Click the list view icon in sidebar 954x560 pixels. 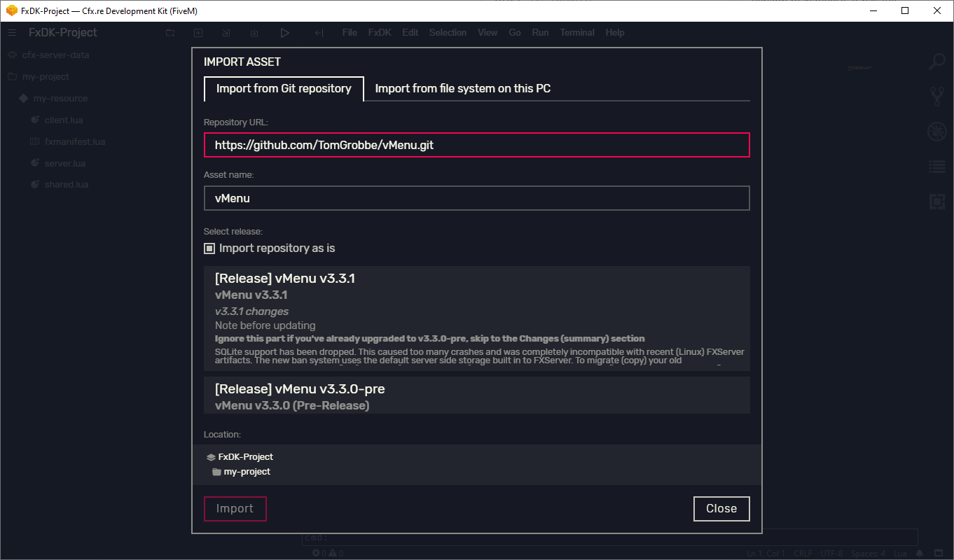pos(936,167)
